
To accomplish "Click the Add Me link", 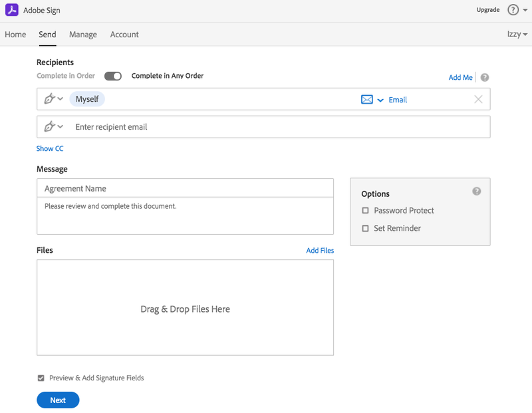I will click(460, 77).
